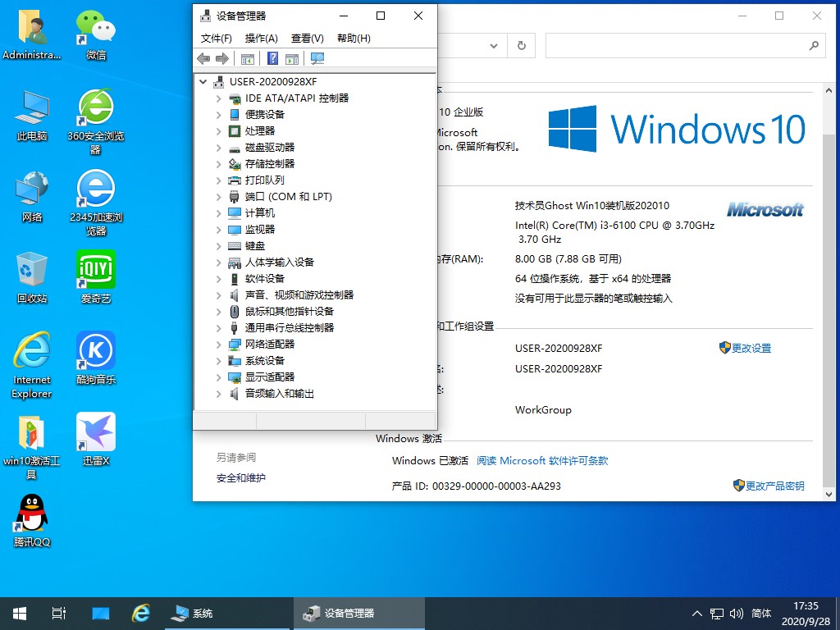Open Task View from the taskbar

[x=58, y=614]
